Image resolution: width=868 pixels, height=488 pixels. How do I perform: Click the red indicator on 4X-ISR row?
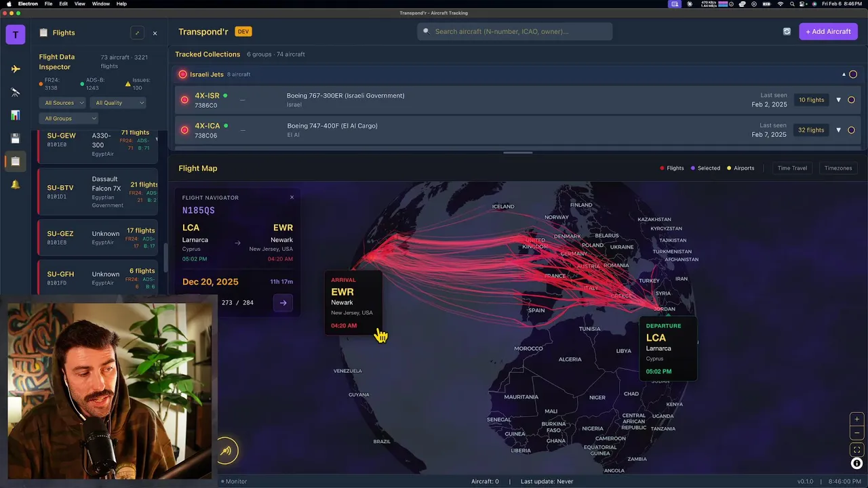(184, 100)
